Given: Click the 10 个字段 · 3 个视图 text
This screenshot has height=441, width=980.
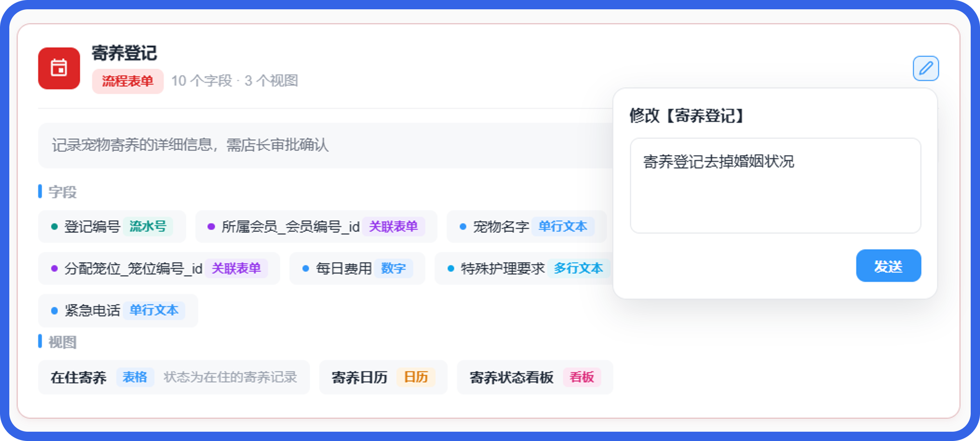Looking at the screenshot, I should 235,81.
